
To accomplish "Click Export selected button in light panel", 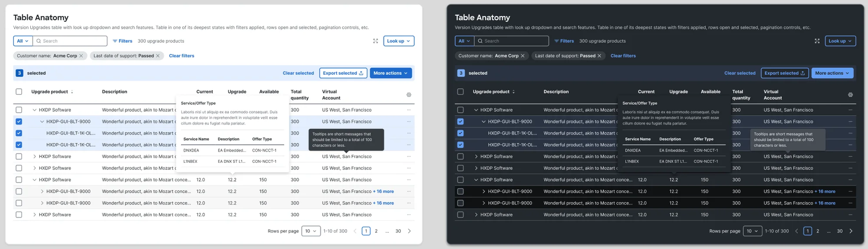I will pyautogui.click(x=343, y=73).
